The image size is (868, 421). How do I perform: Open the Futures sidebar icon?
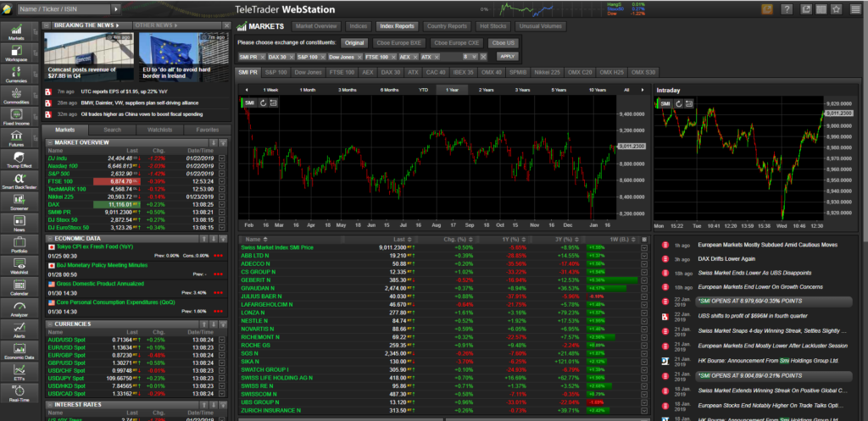click(17, 138)
